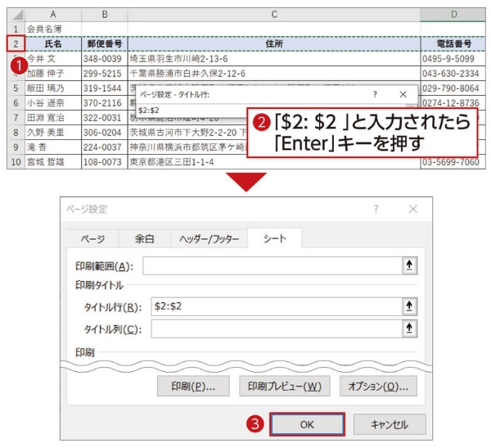491x448 pixels.
Task: Select row header 8
Action: coord(16,133)
